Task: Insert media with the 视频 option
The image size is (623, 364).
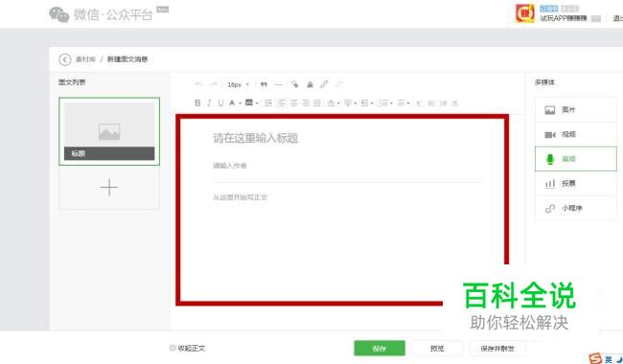Action: [x=576, y=134]
